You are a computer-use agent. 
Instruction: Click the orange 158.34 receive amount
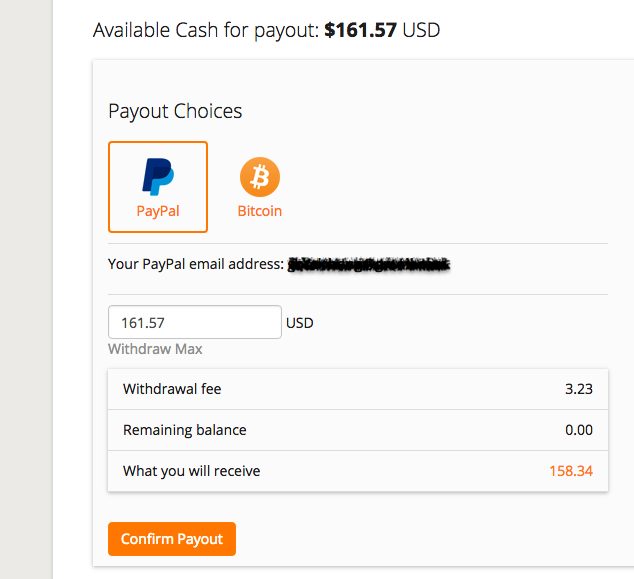(571, 470)
